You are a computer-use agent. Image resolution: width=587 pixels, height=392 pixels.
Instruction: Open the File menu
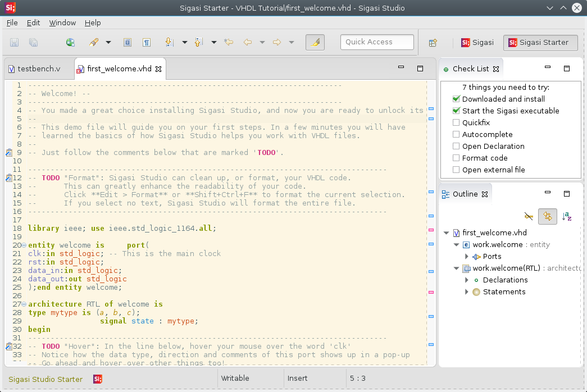[x=12, y=23]
